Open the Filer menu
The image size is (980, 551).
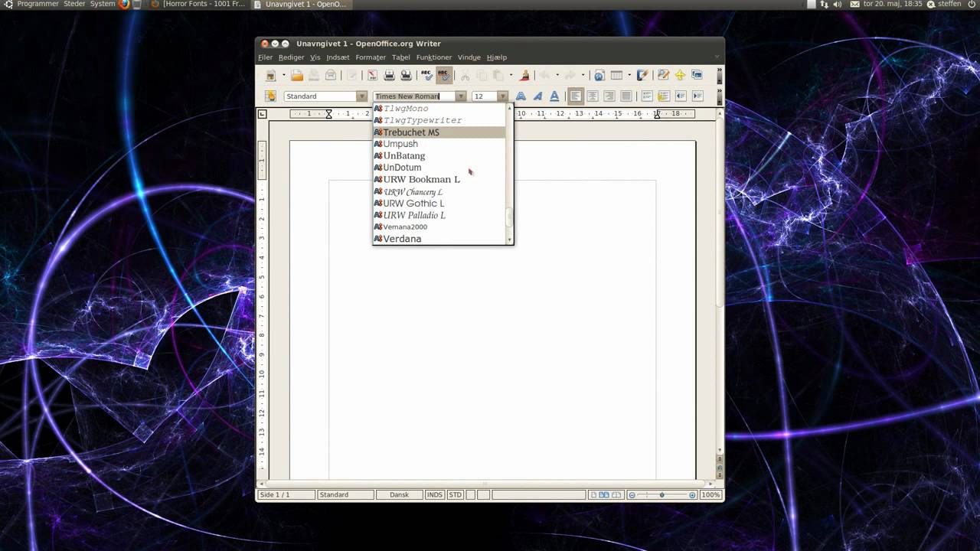(265, 57)
